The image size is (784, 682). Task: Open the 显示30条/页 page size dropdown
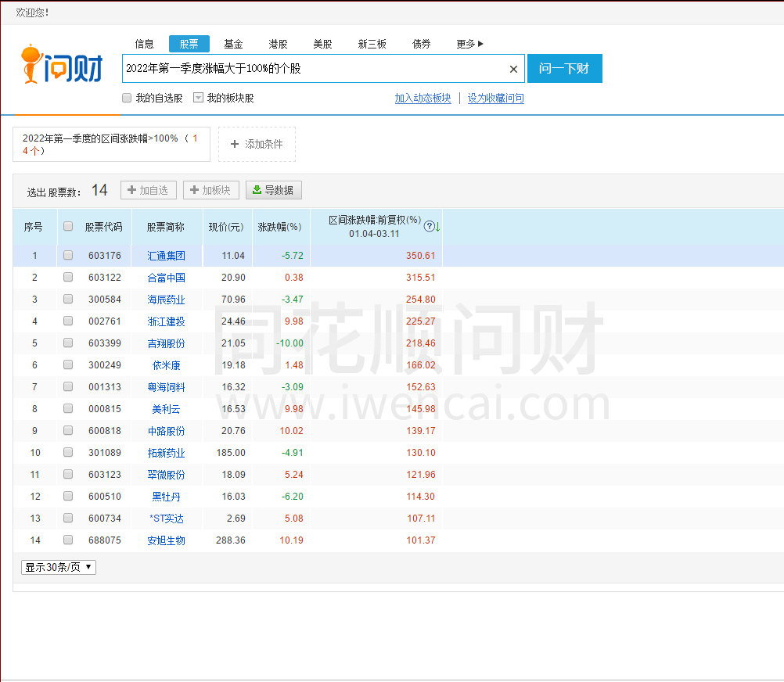[59, 567]
